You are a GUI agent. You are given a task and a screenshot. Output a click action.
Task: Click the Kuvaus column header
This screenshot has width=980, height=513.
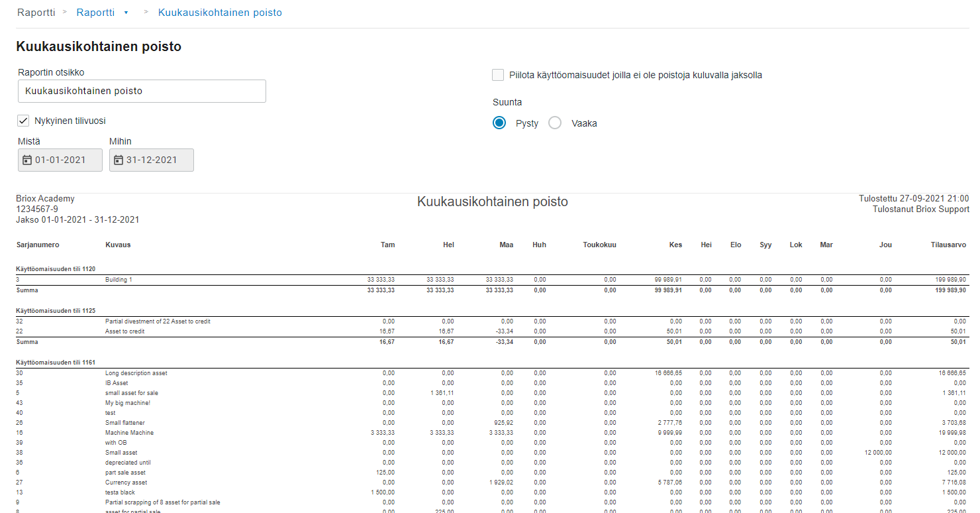coord(118,245)
